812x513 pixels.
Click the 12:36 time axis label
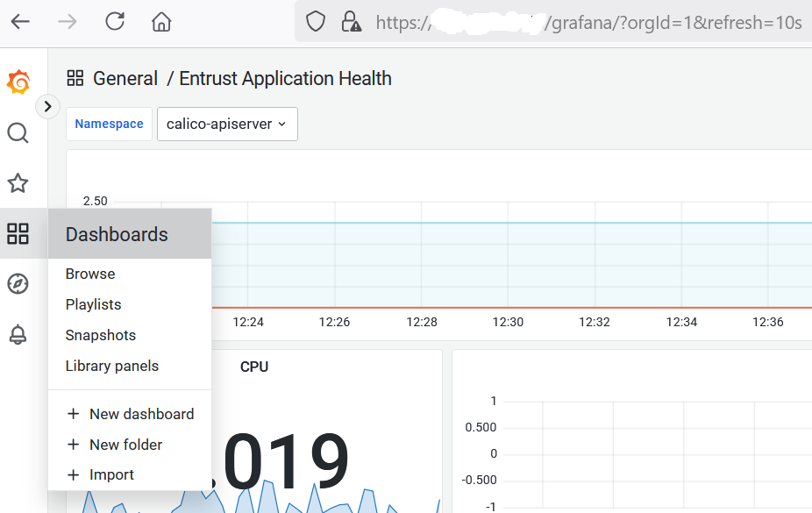[768, 322]
